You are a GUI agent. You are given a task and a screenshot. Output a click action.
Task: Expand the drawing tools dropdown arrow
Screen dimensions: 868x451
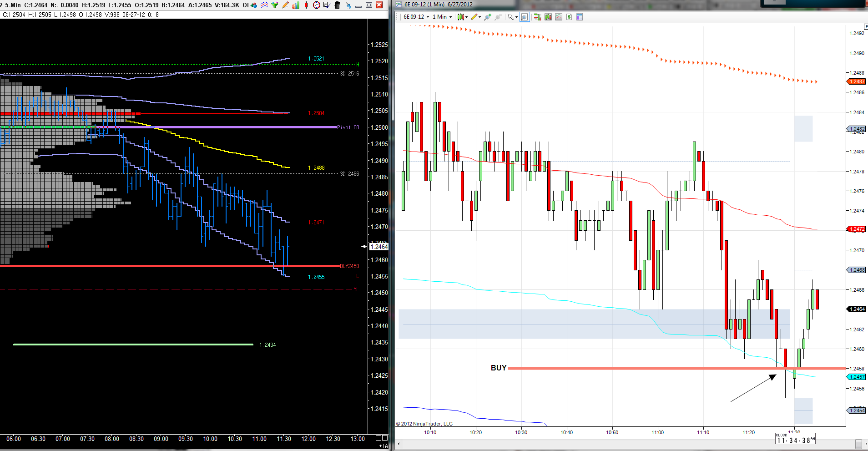coord(479,17)
